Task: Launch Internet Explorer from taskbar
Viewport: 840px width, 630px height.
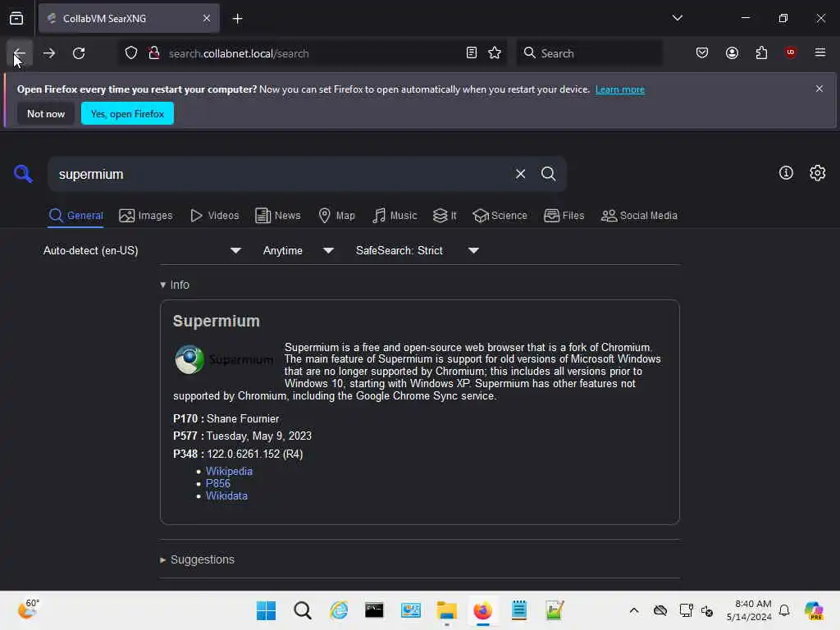Action: click(x=339, y=610)
